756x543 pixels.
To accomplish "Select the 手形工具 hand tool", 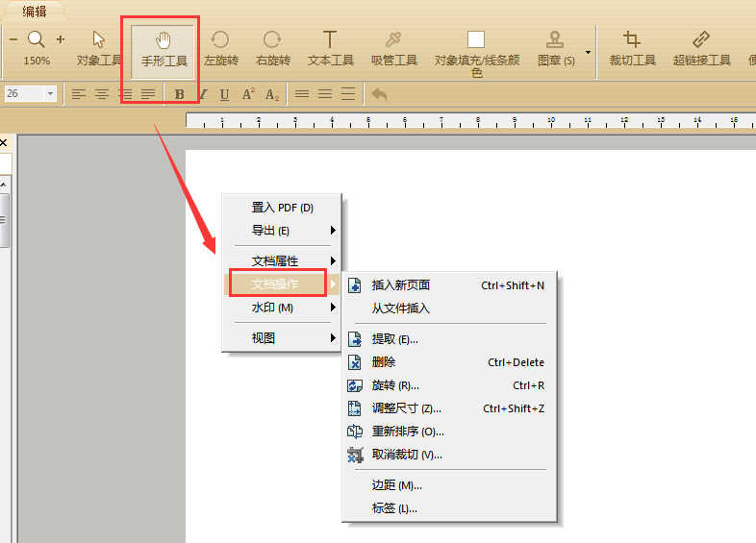I will (x=163, y=51).
